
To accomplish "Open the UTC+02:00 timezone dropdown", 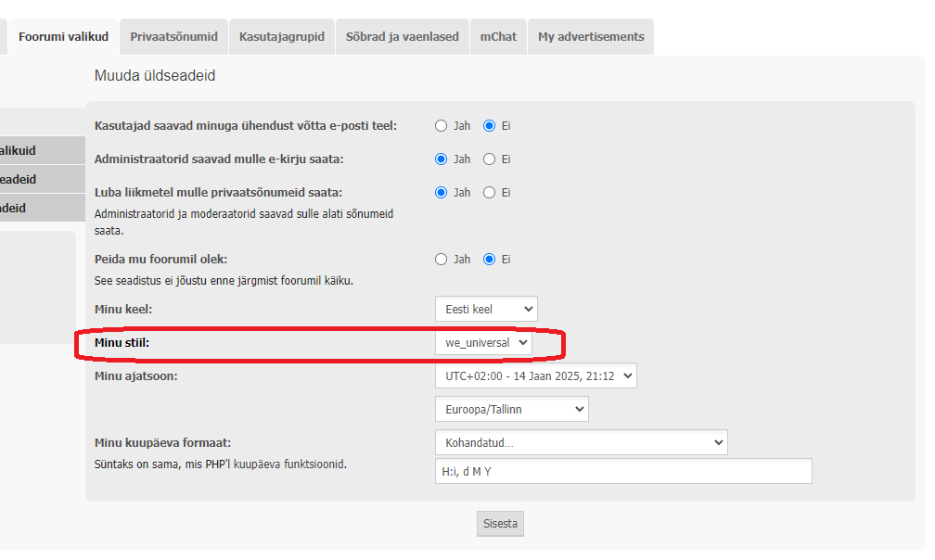I will point(535,375).
